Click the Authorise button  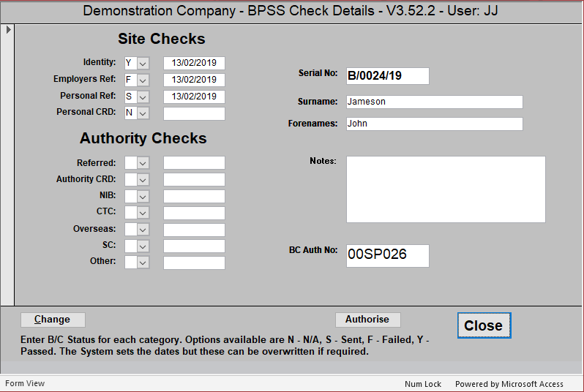pyautogui.click(x=367, y=320)
